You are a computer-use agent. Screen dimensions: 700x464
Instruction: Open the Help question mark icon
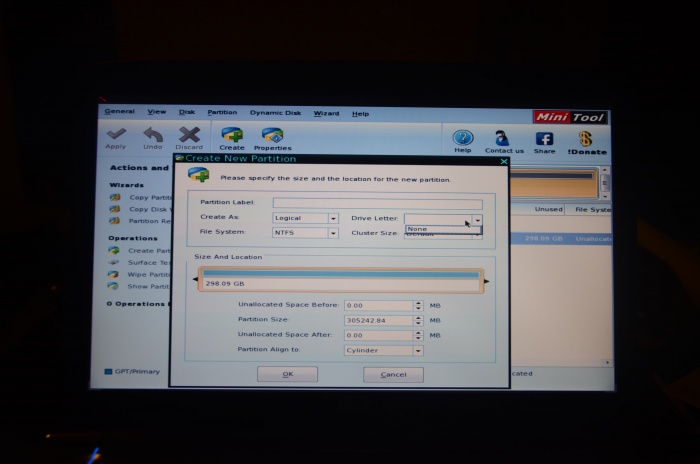click(x=463, y=138)
